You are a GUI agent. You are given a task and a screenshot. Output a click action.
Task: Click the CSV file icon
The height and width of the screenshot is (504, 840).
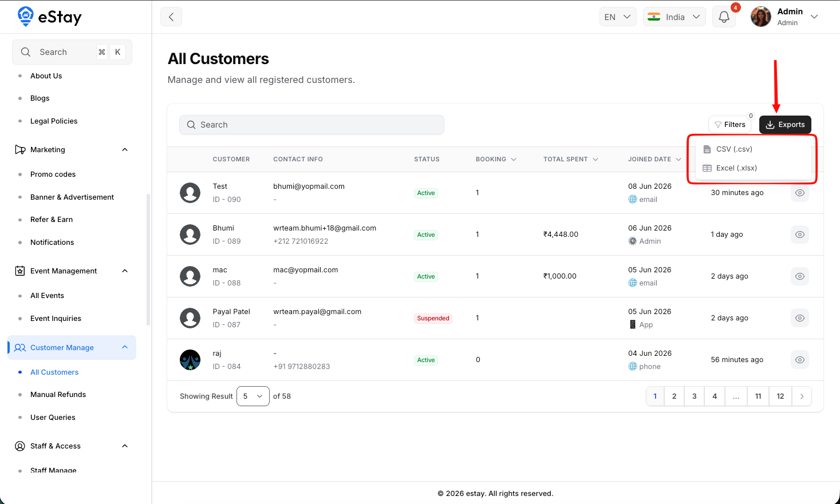click(x=707, y=149)
